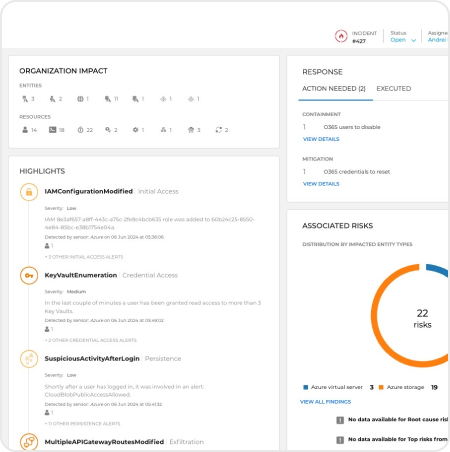Screen dimensions: 450x452
Task: Click the Azure storage 19 legend entry
Action: pyautogui.click(x=408, y=387)
